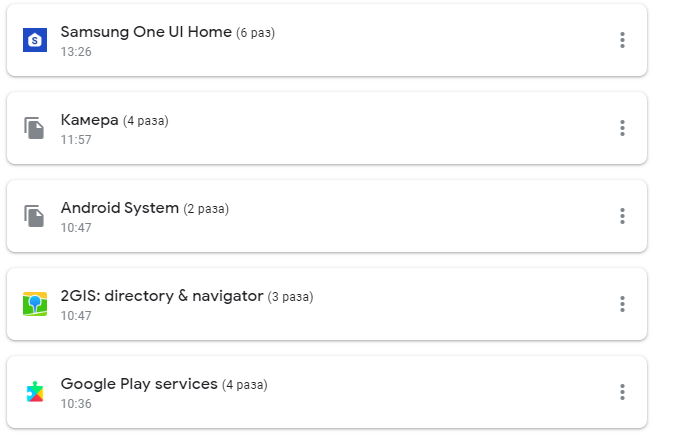
Task: Open three-dot menu for Android System
Action: coord(622,216)
